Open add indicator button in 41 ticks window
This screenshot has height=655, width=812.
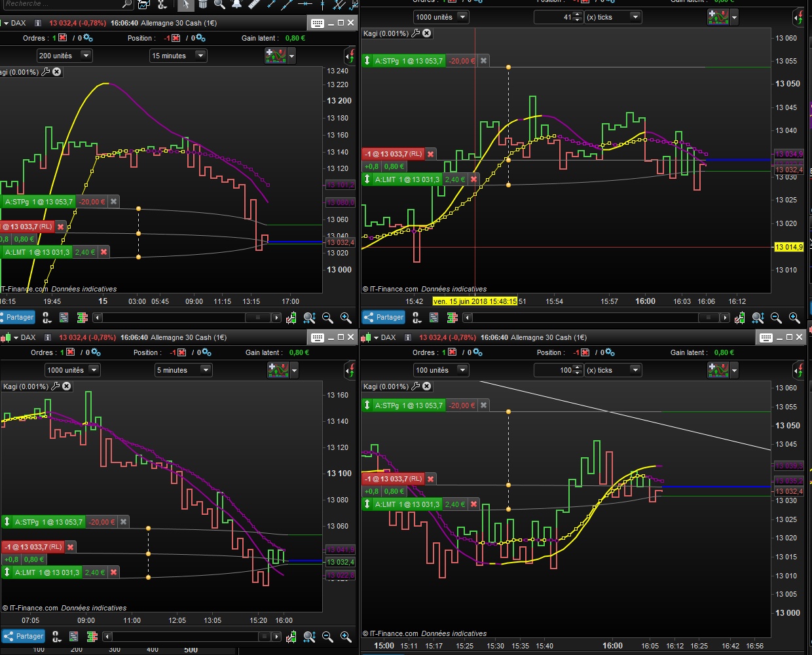(718, 17)
